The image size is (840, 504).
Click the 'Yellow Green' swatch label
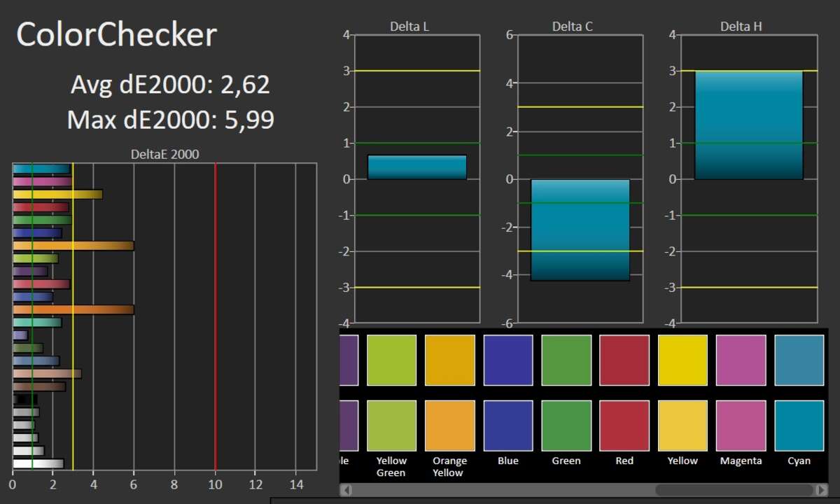coord(391,466)
